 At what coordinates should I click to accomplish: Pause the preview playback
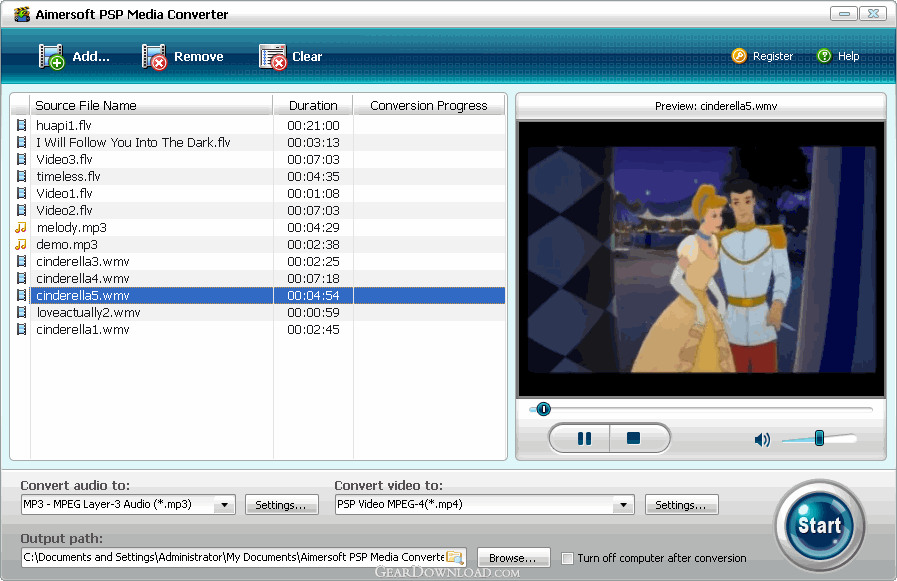pyautogui.click(x=584, y=439)
